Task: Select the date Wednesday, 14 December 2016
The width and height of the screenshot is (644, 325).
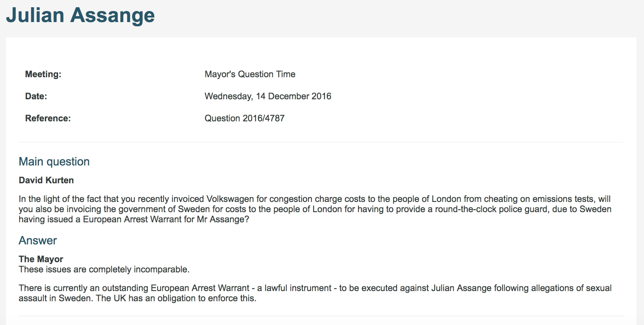Action: click(268, 96)
